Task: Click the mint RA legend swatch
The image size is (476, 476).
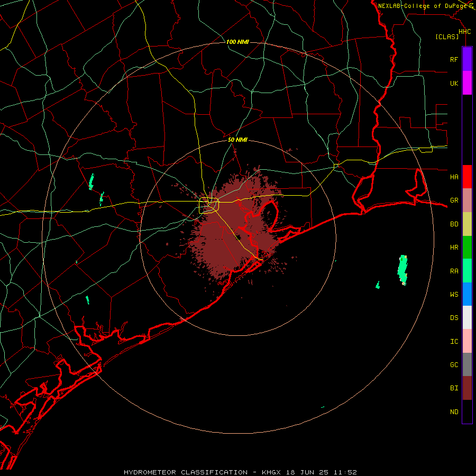Action: (467, 271)
